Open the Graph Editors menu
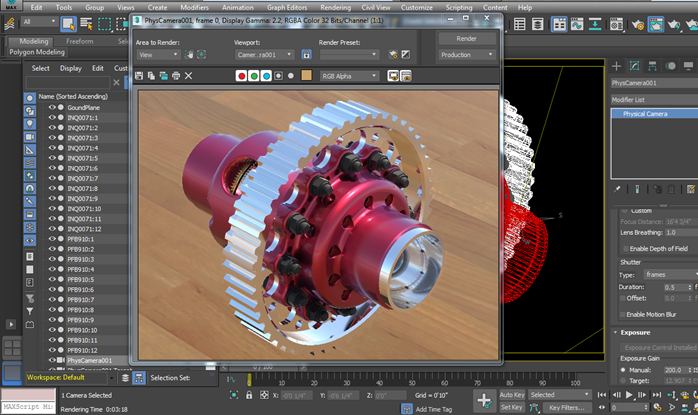This screenshot has height=415, width=698. pyautogui.click(x=287, y=8)
